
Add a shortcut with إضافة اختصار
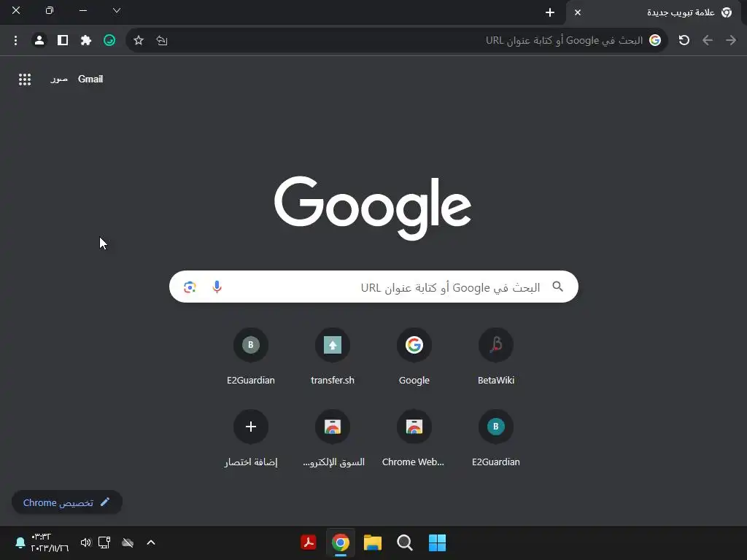[251, 437]
